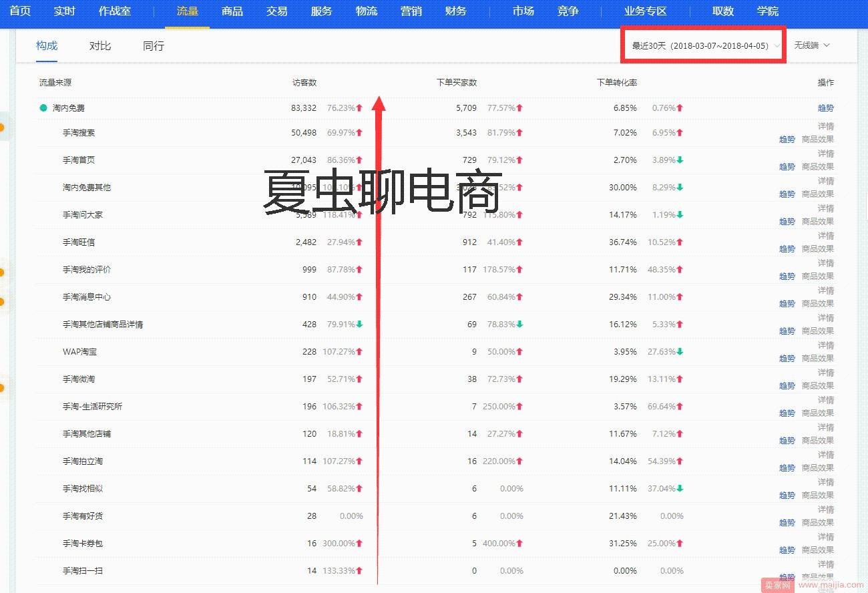Click the 下单转化率 column header
The height and width of the screenshot is (593, 868).
coord(617,83)
